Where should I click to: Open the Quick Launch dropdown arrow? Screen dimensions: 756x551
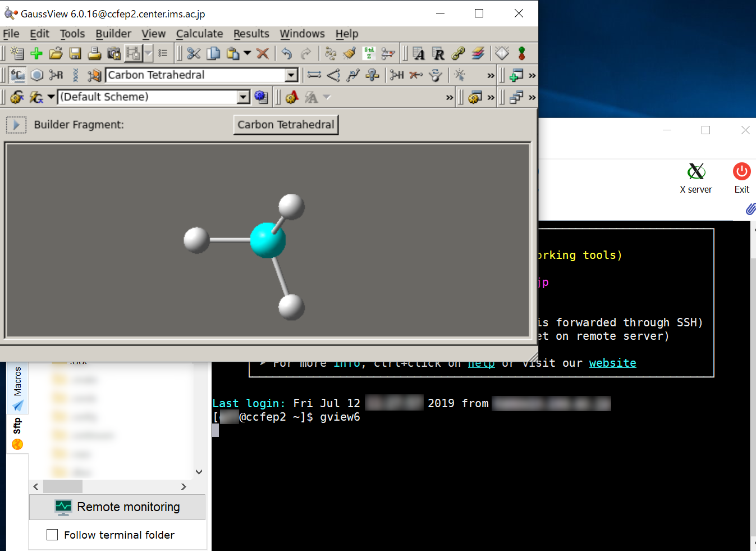[x=51, y=97]
